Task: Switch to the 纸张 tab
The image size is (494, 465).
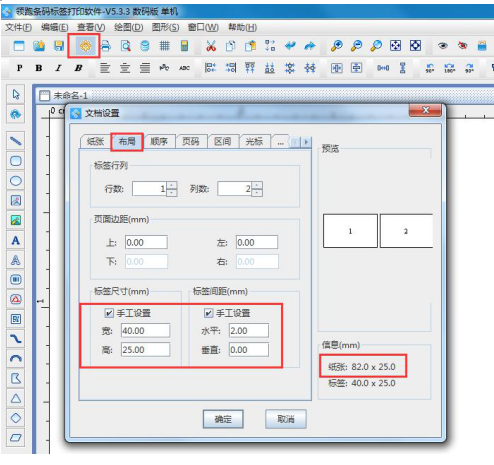Action: click(x=95, y=141)
